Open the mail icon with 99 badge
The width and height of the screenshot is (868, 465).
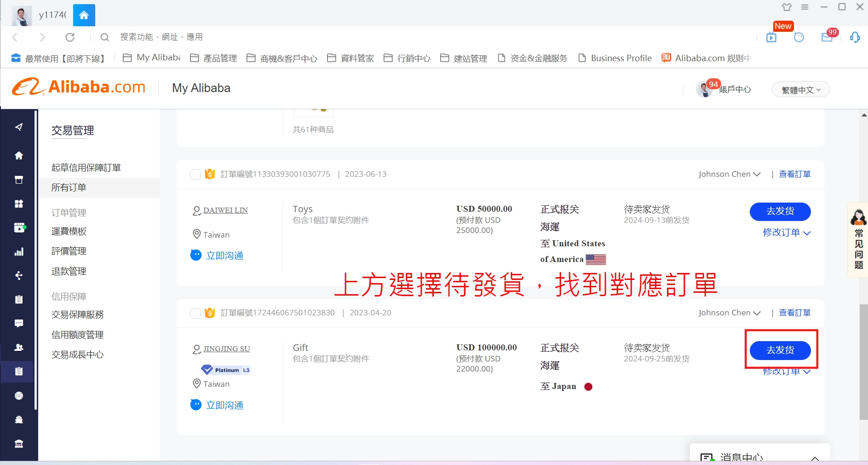827,37
